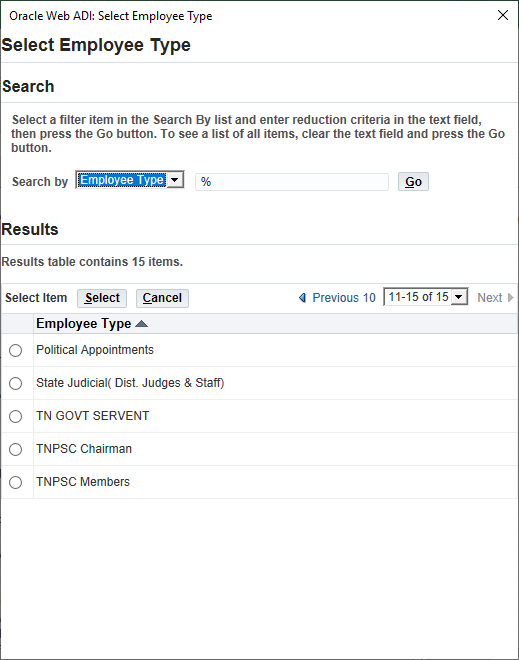Screen dimensions: 519x660
Task: Click the Select button
Action: (102, 298)
